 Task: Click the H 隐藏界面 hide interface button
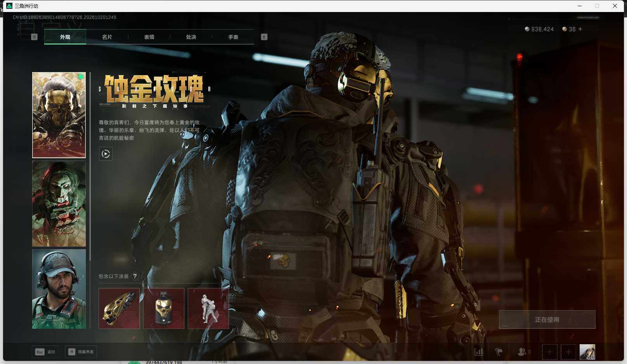coord(81,352)
